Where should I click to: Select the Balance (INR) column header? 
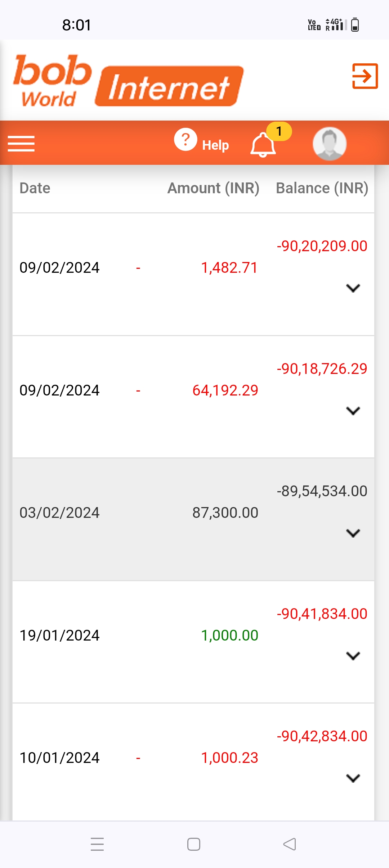pos(322,188)
